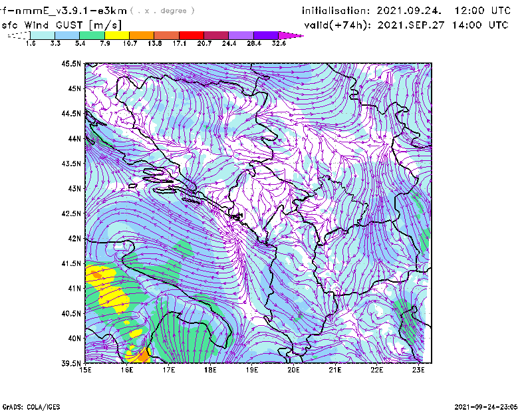Click the 43.5N latitude label
532x411 pixels.
coord(71,164)
